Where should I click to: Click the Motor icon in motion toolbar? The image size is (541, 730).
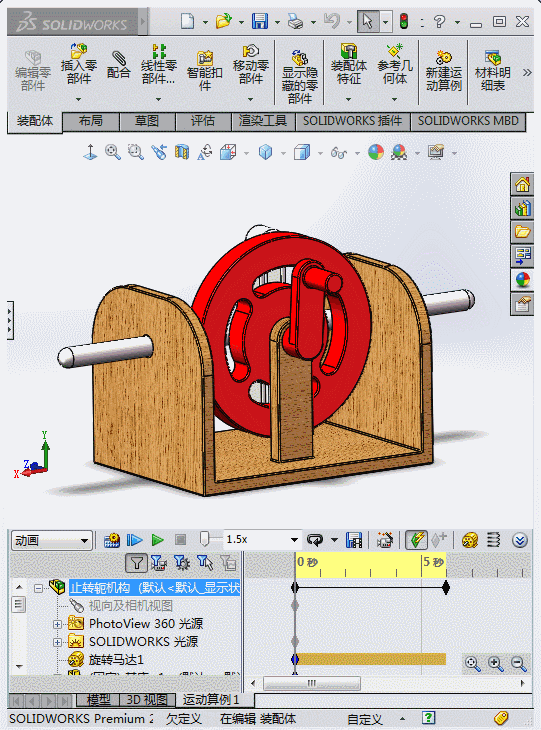click(x=470, y=540)
